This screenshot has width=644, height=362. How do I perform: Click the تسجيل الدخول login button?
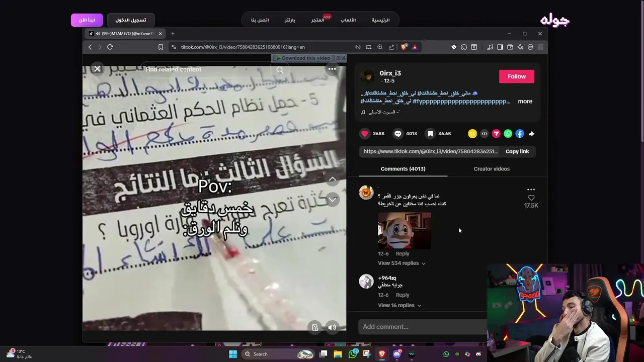pos(131,20)
